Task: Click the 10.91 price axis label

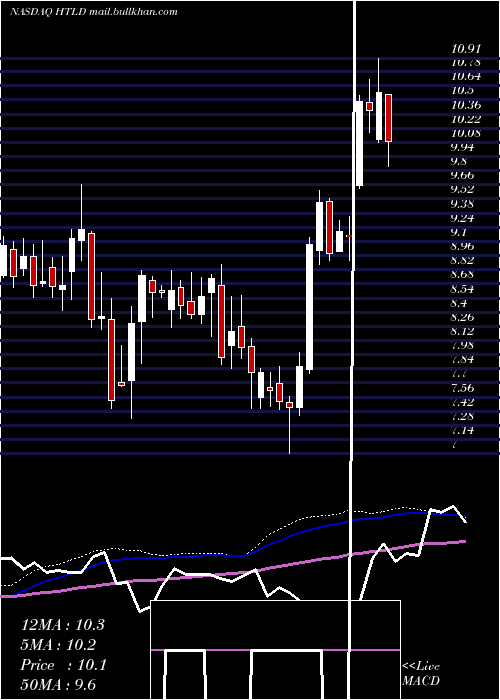Action: point(466,48)
